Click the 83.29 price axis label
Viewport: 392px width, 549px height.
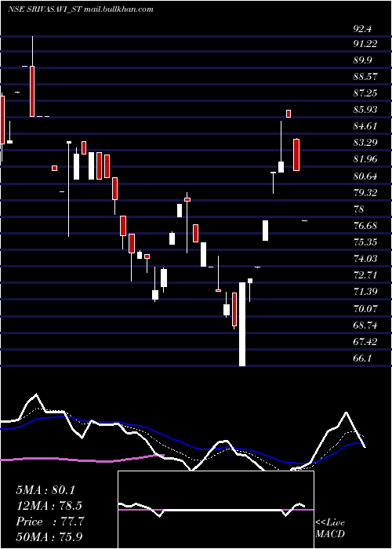[365, 143]
